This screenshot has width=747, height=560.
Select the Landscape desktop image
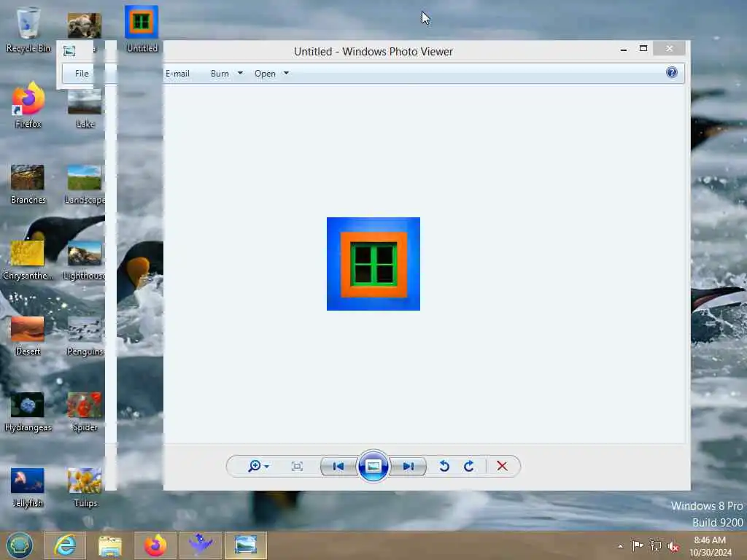click(85, 184)
